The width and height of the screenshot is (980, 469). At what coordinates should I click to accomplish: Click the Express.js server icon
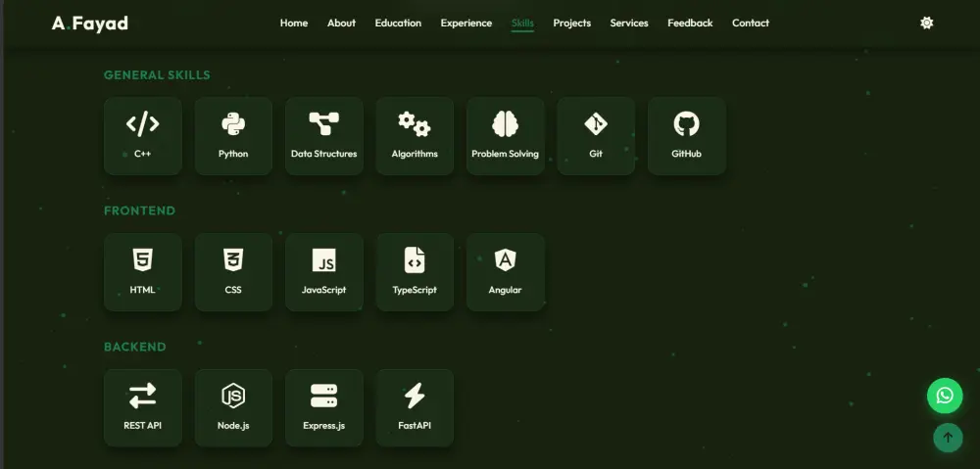tap(323, 396)
